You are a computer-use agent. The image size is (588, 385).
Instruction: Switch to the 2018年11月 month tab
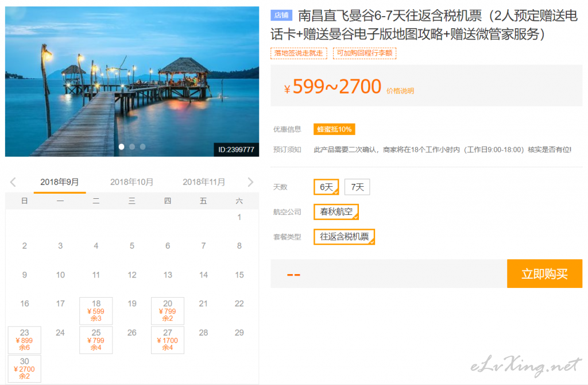[x=204, y=182]
